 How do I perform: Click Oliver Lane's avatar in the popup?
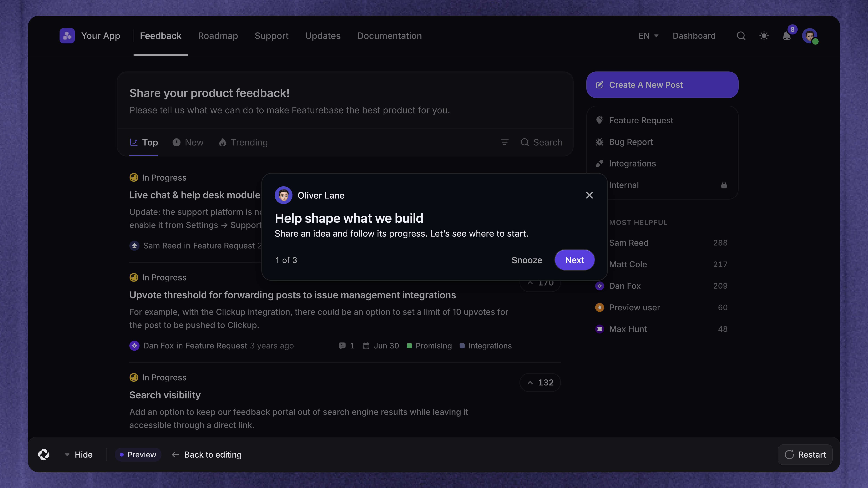click(x=283, y=195)
